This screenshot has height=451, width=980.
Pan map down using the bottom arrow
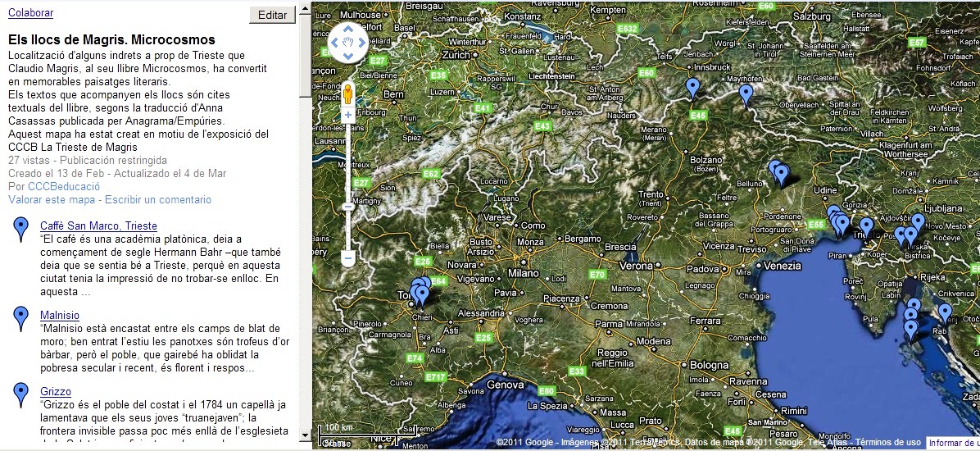347,56
